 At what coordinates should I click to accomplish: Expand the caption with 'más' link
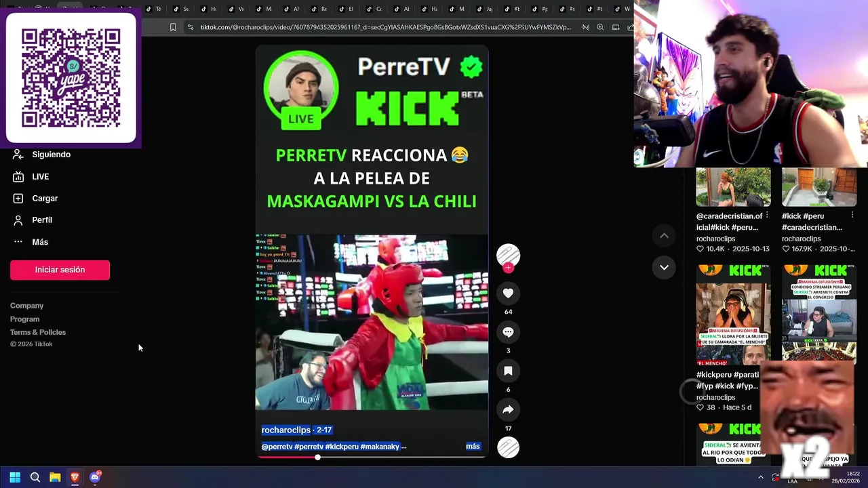coord(473,446)
